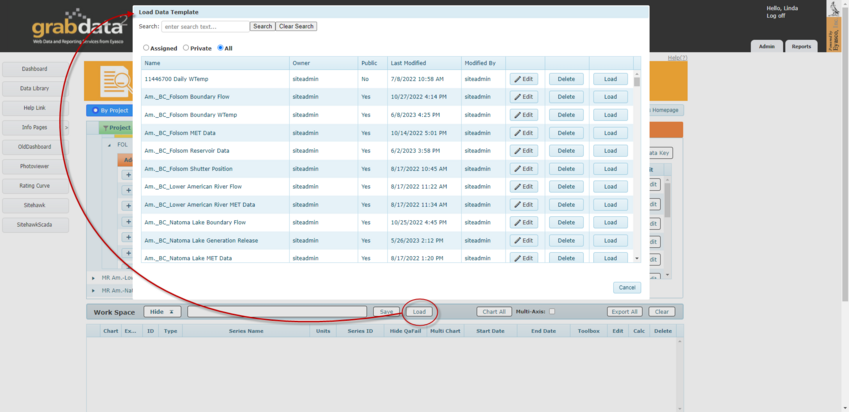Click the Work Space Clear button

(662, 312)
